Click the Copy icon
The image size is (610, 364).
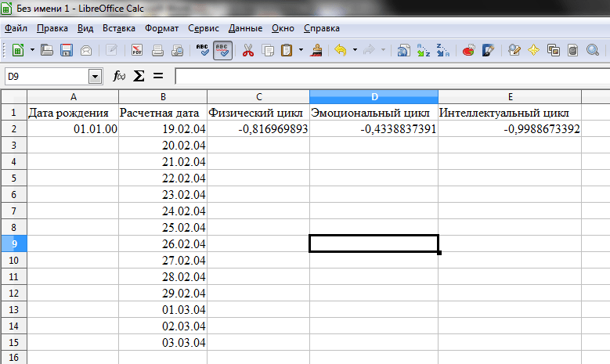(x=268, y=50)
